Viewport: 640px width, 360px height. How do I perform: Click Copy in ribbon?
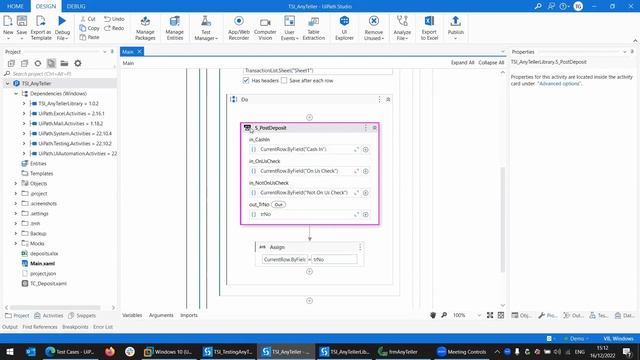point(89,28)
